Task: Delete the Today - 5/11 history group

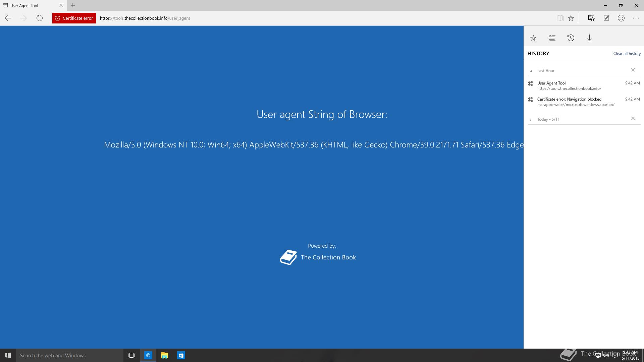Action: [633, 118]
